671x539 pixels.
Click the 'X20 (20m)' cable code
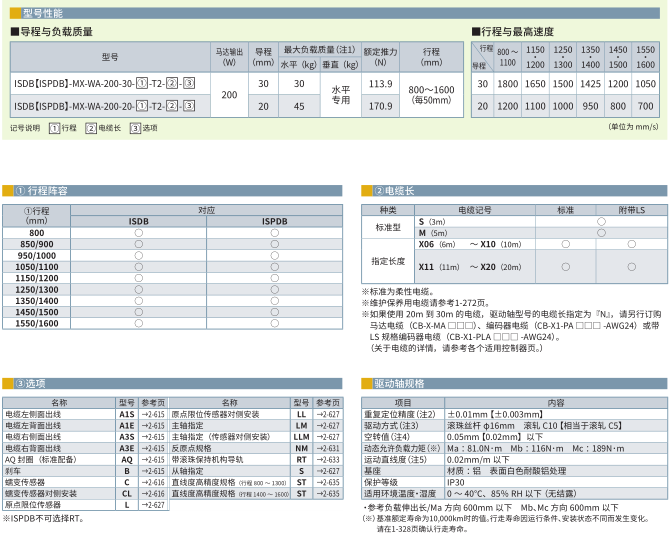click(x=501, y=267)
